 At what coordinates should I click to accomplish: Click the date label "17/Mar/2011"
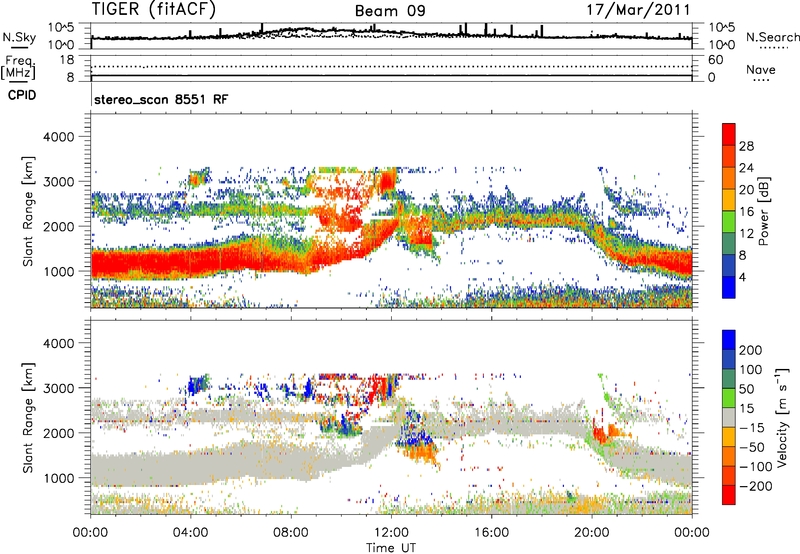[638, 9]
